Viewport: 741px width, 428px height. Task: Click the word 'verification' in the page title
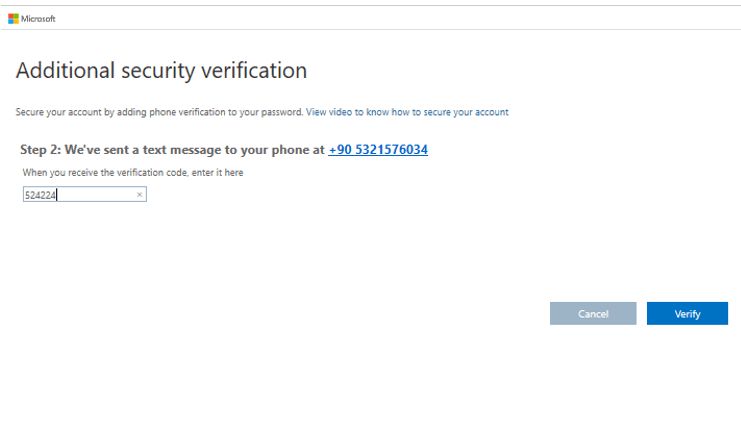[253, 71]
